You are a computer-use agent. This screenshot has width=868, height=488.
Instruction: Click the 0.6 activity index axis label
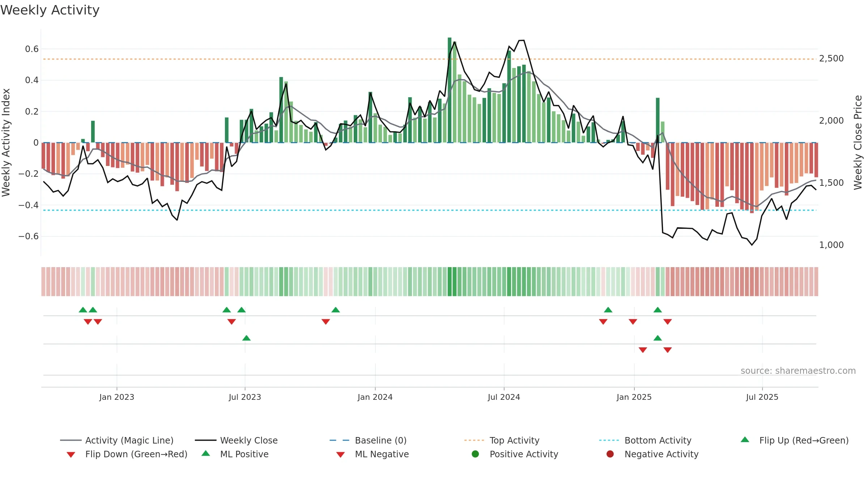[32, 49]
